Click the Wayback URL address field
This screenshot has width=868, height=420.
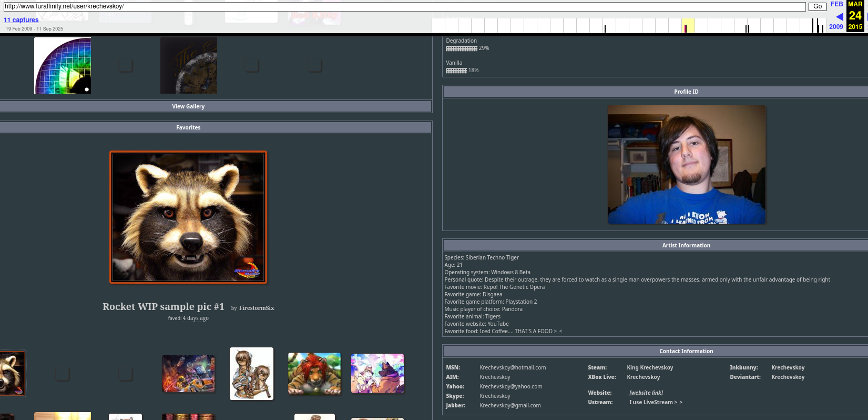(404, 6)
